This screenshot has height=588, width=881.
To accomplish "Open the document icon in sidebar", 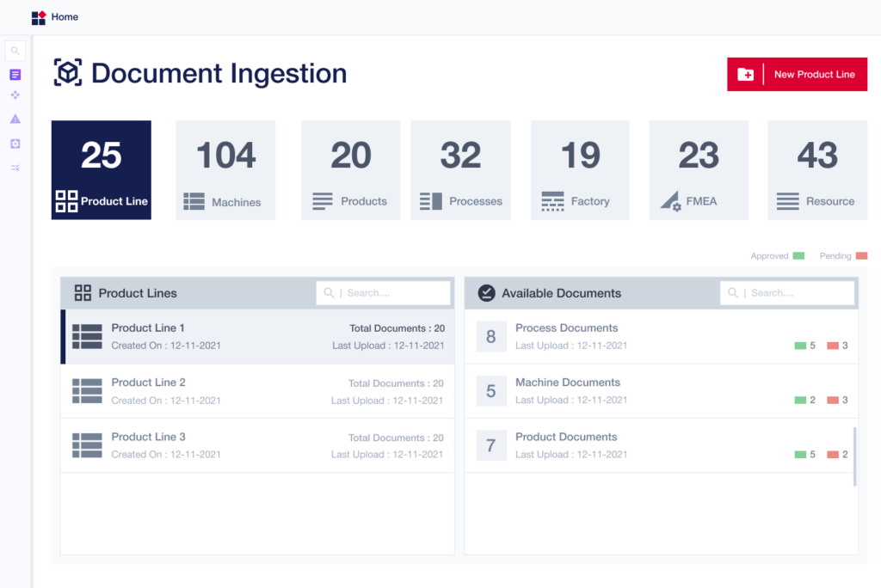I will [x=15, y=75].
